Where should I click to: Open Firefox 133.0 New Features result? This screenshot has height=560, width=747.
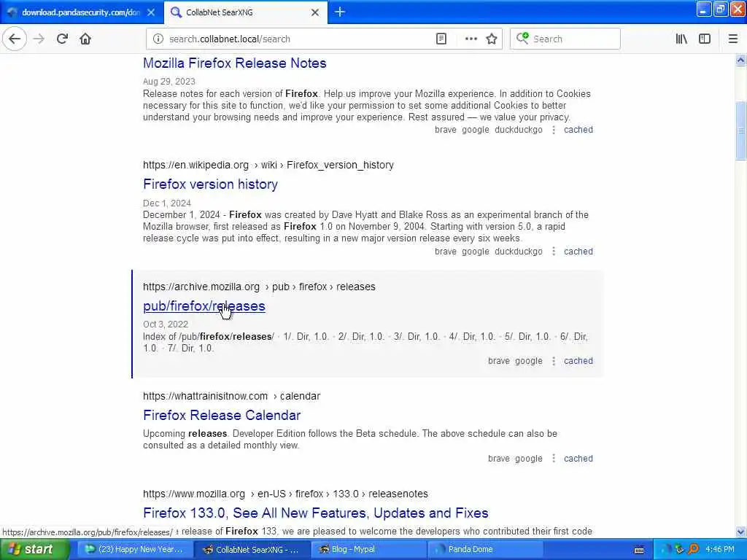pyautogui.click(x=315, y=513)
